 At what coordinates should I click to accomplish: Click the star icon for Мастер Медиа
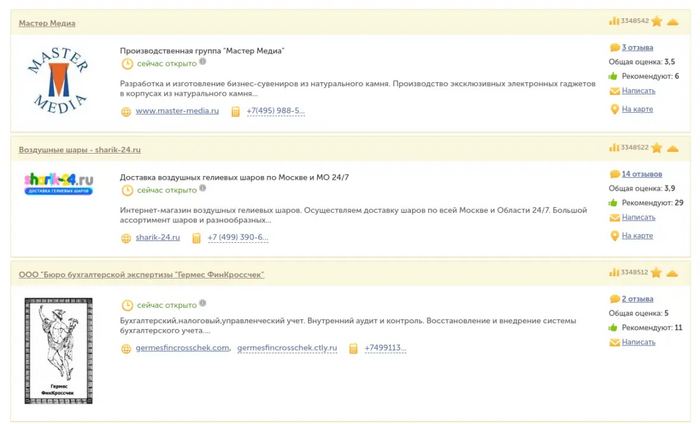pos(657,21)
